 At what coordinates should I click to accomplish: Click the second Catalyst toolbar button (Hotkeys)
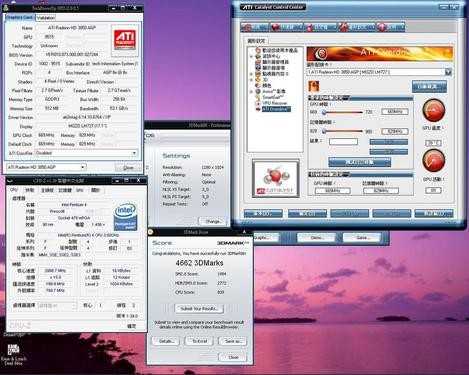coord(286,27)
